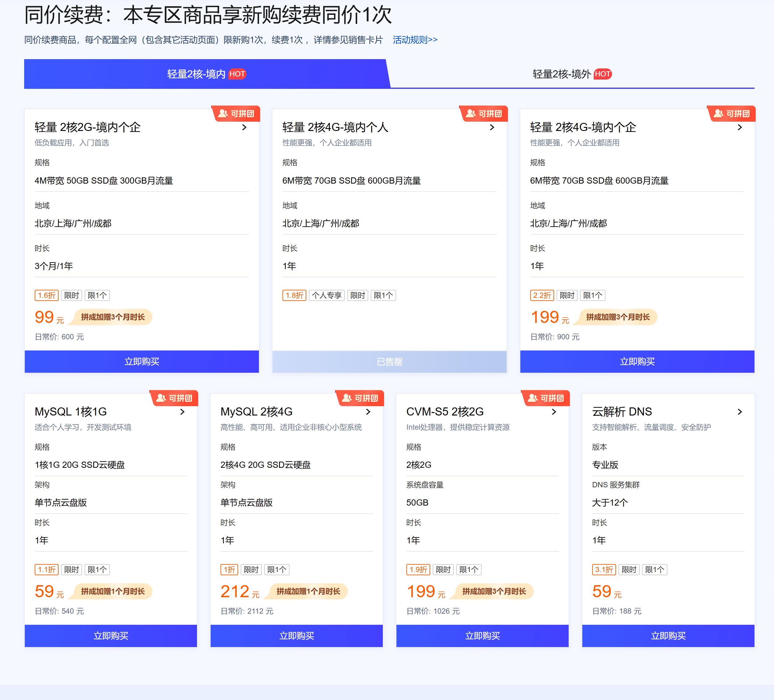Click 可拼团 badge on 轻量 2核4G-境内个人 card
The width and height of the screenshot is (774, 700).
pyautogui.click(x=484, y=114)
